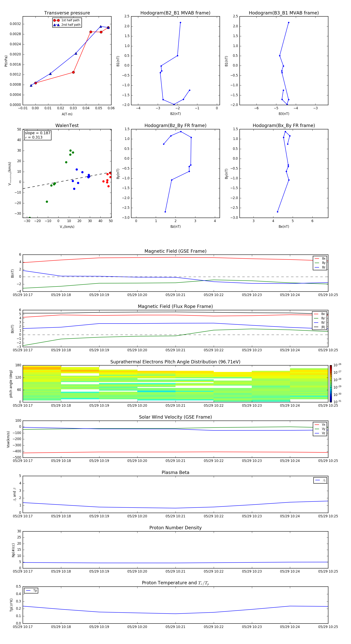This screenshot has width=351, height=644.
Task: Click the "Solar Wind Velocity (GSE Frame)" title
Action: [x=175, y=417]
